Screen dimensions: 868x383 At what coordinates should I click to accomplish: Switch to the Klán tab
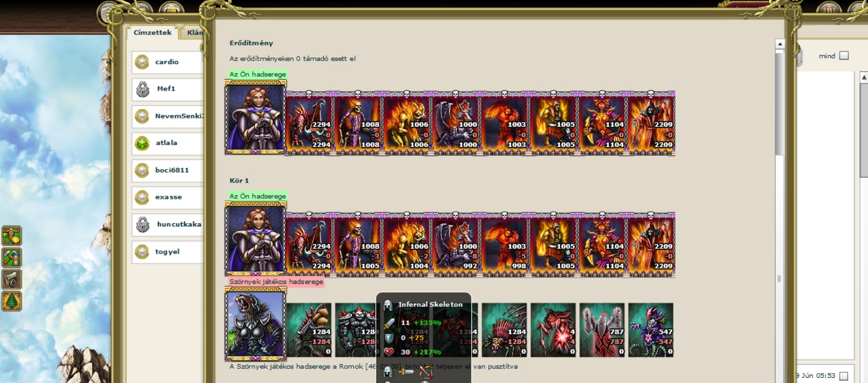click(194, 32)
